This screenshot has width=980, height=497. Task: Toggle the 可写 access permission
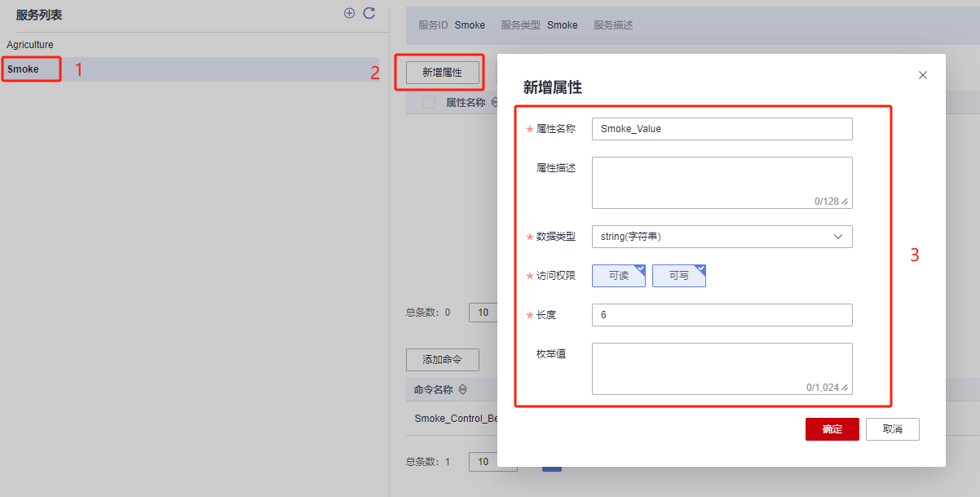pyautogui.click(x=679, y=276)
